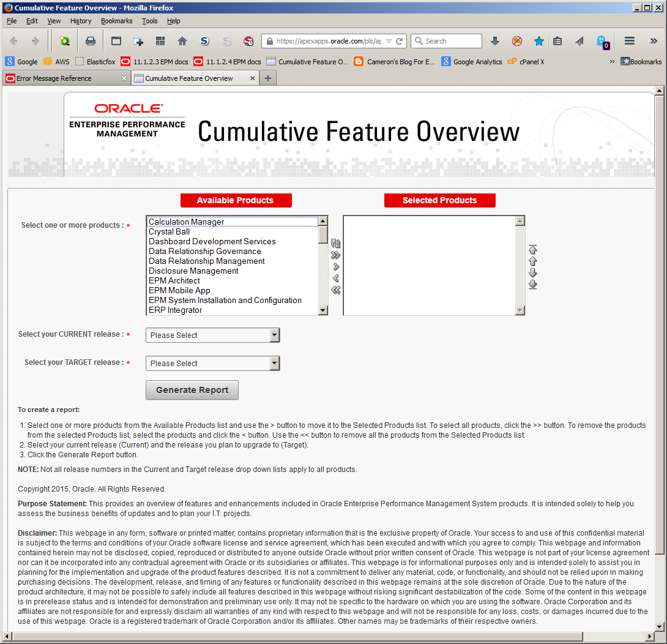Close the Error Message Reference tab
This screenshot has height=644, width=667.
[124, 78]
